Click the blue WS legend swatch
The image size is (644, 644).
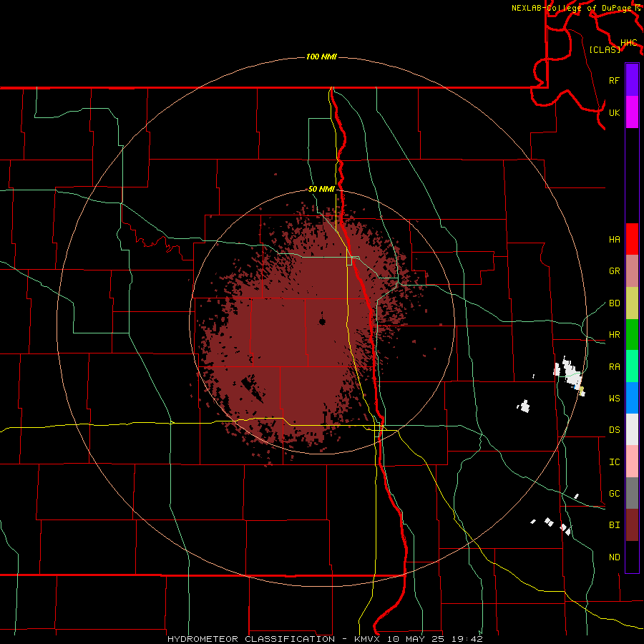[632, 398]
